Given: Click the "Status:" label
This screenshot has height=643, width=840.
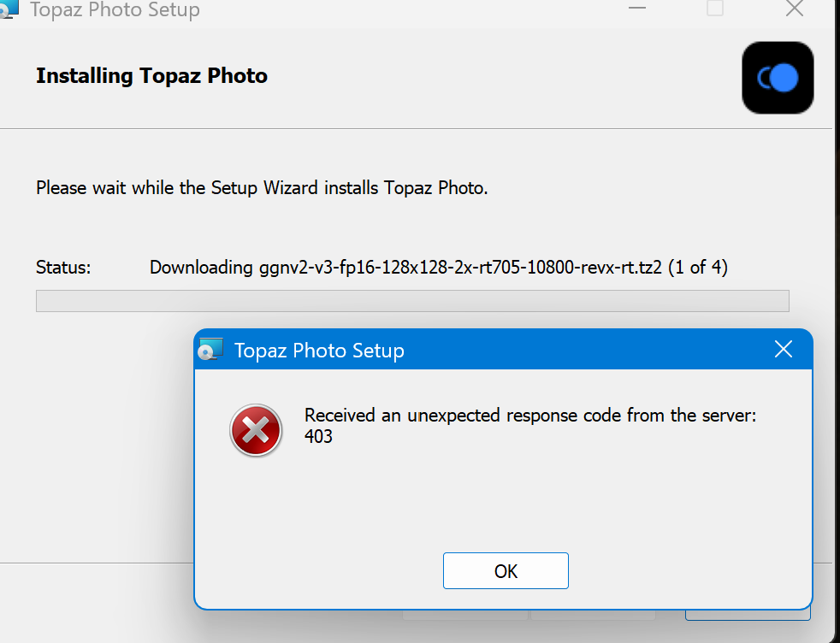Looking at the screenshot, I should pos(63,268).
